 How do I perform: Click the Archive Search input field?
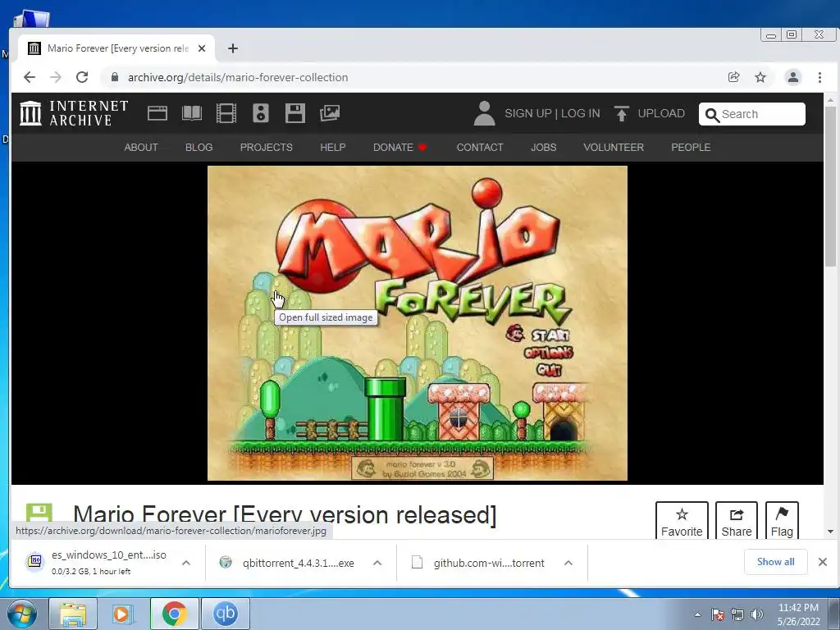coord(752,114)
